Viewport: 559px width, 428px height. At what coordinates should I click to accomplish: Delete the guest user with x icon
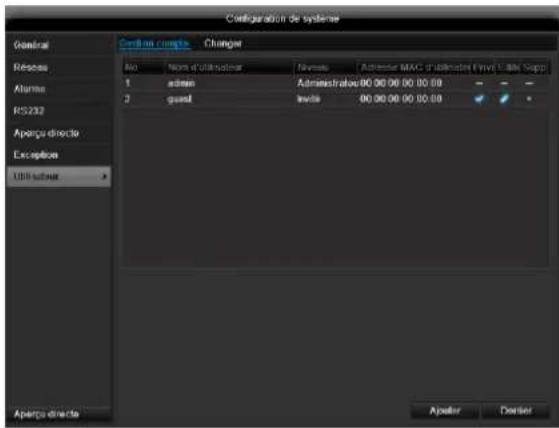(529, 99)
